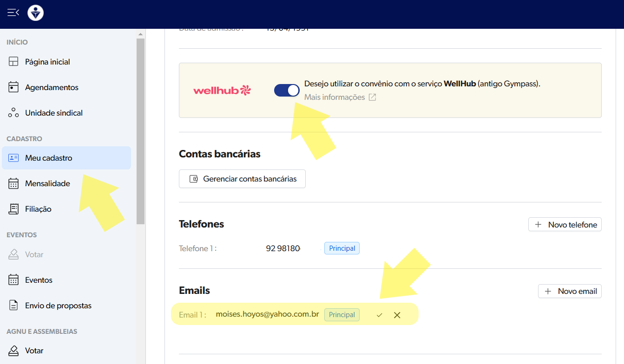Open the Eventos sidebar item

pyautogui.click(x=39, y=280)
